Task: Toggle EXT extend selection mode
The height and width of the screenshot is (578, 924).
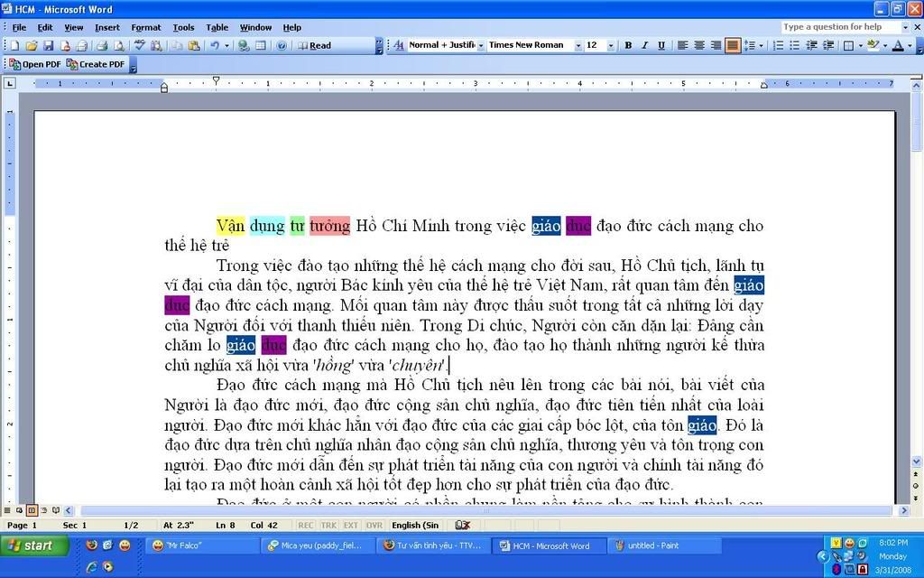Action: coord(351,525)
